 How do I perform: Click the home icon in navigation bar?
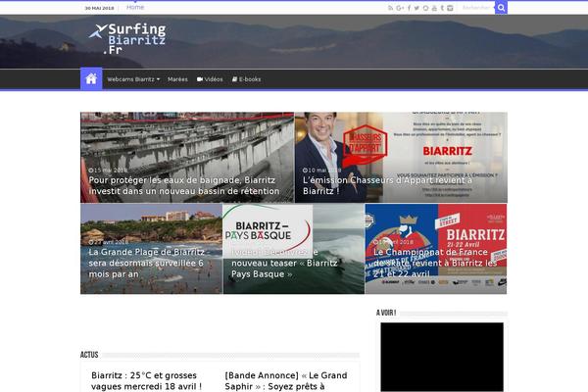(x=91, y=78)
